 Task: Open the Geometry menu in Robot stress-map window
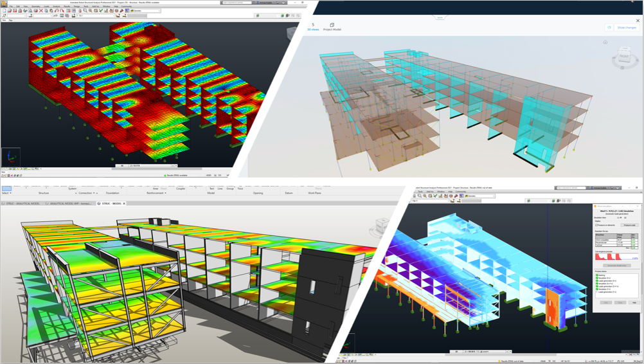36,6
